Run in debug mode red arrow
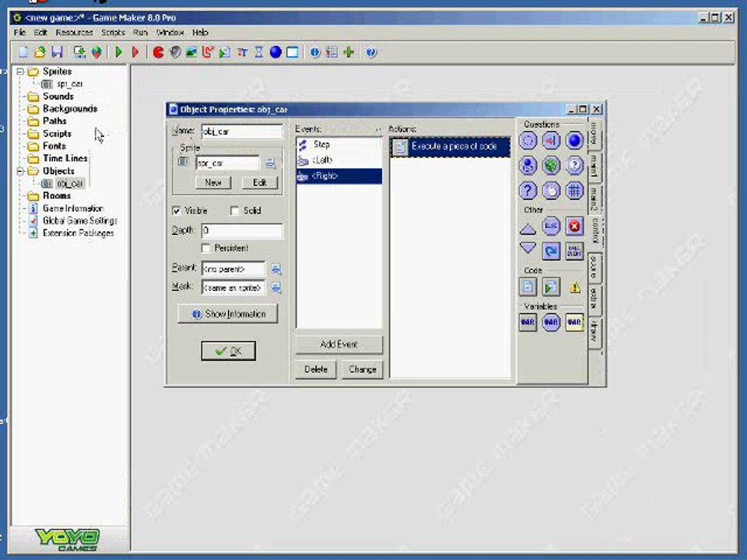 [135, 52]
